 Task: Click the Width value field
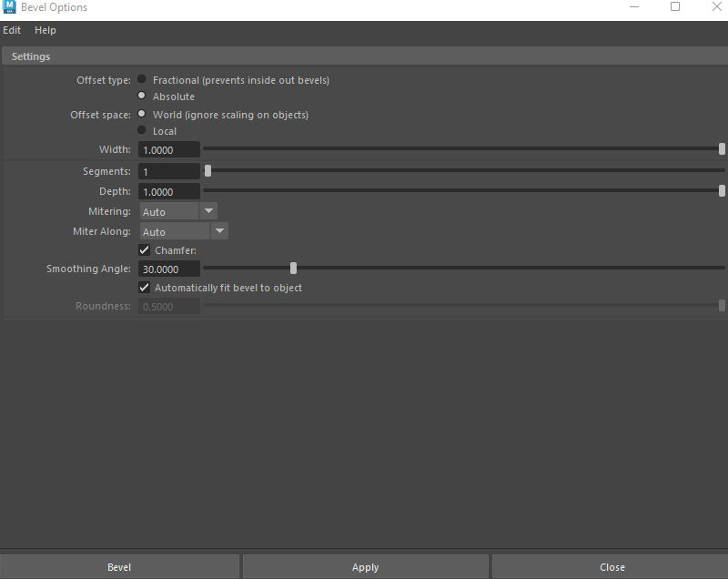(169, 150)
